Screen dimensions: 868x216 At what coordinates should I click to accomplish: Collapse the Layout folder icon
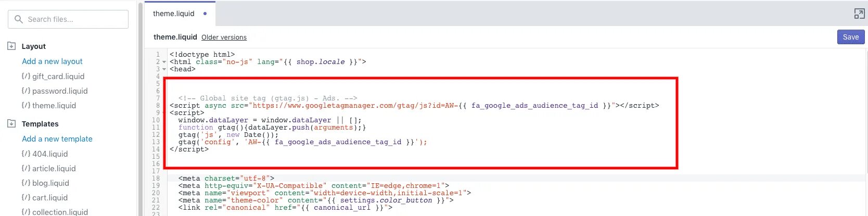[x=11, y=46]
